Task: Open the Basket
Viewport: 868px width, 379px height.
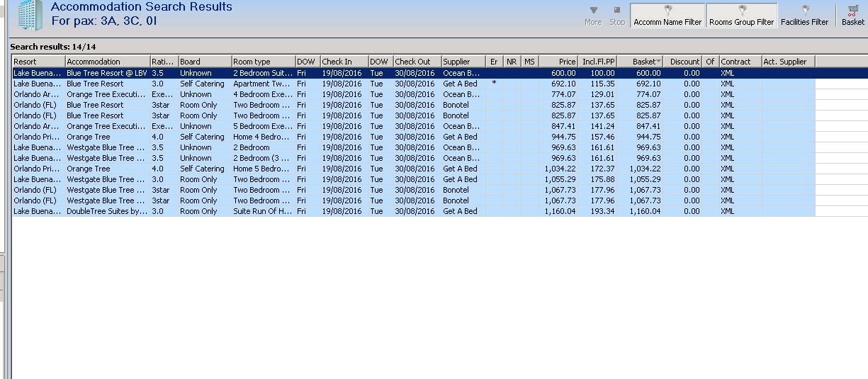Action: [x=853, y=16]
